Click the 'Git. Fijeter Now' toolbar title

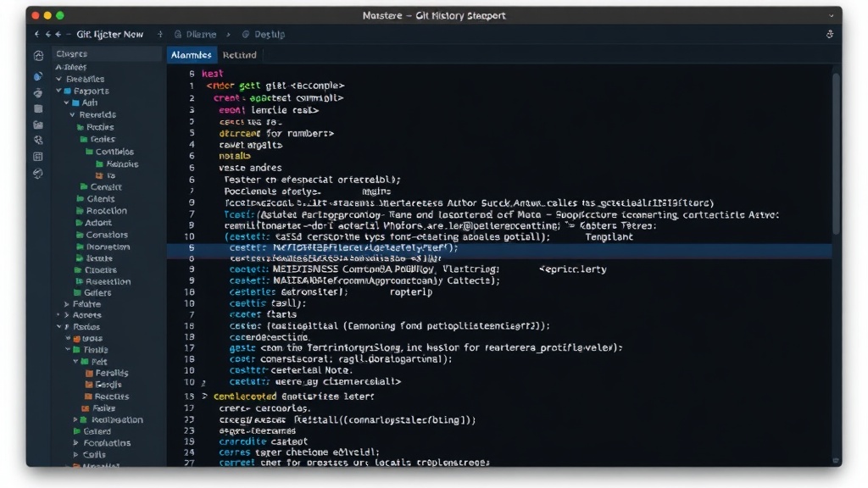click(x=109, y=34)
